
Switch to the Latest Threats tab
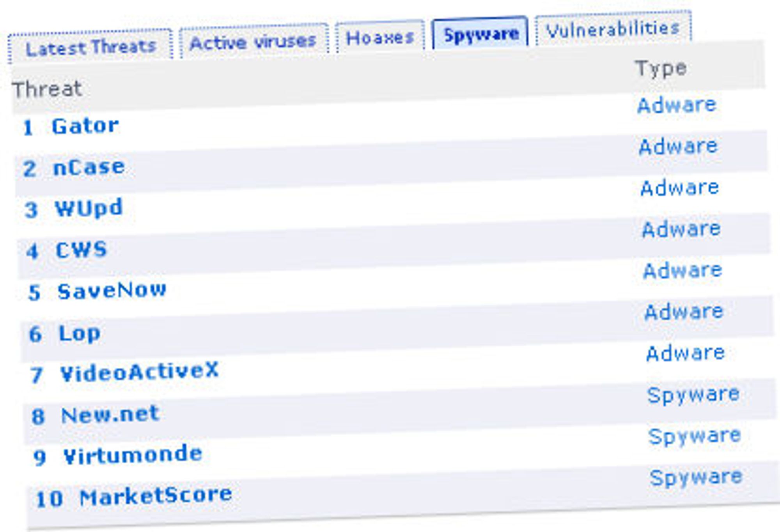click(90, 46)
